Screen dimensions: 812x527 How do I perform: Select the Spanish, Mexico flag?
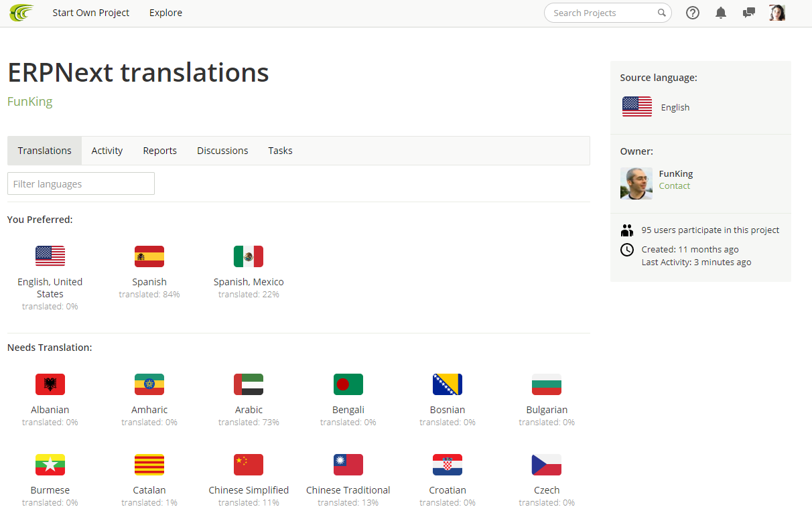249,256
